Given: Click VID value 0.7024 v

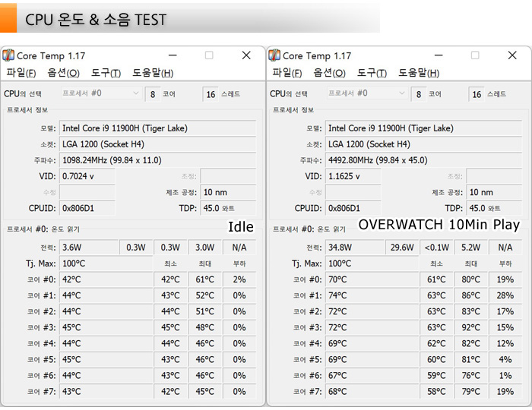Looking at the screenshot, I should click(87, 176).
